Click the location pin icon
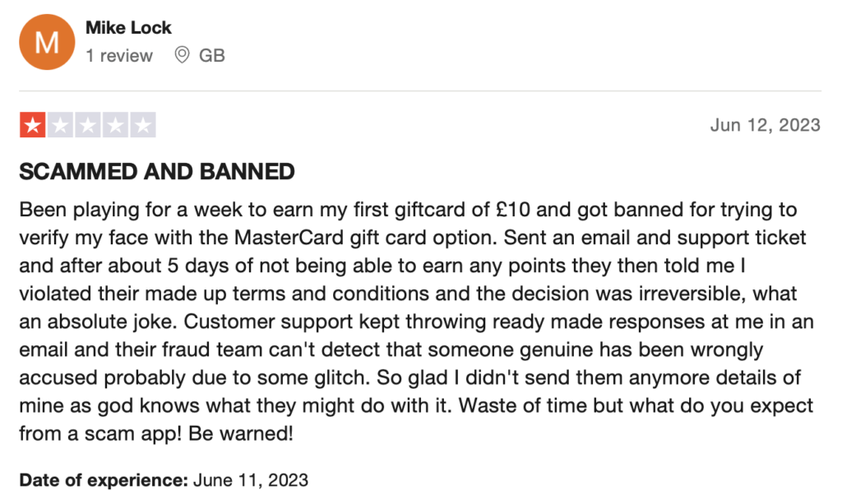Image resolution: width=842 pixels, height=504 pixels. click(x=182, y=55)
